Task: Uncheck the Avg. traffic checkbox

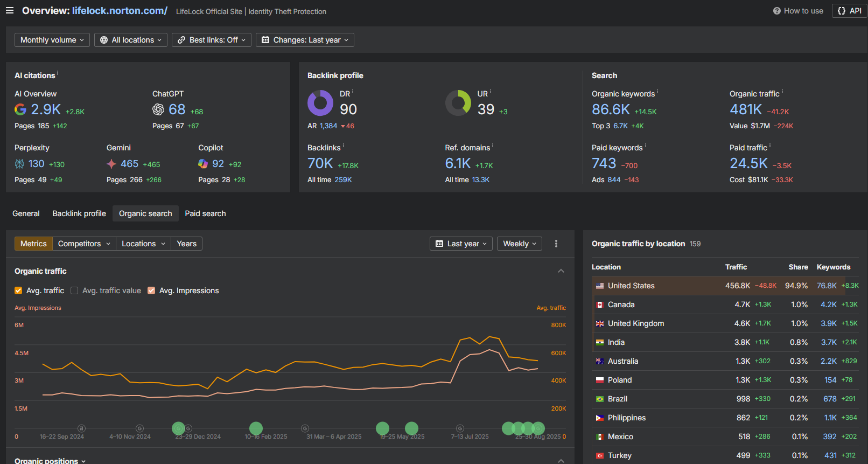Action: [18, 290]
